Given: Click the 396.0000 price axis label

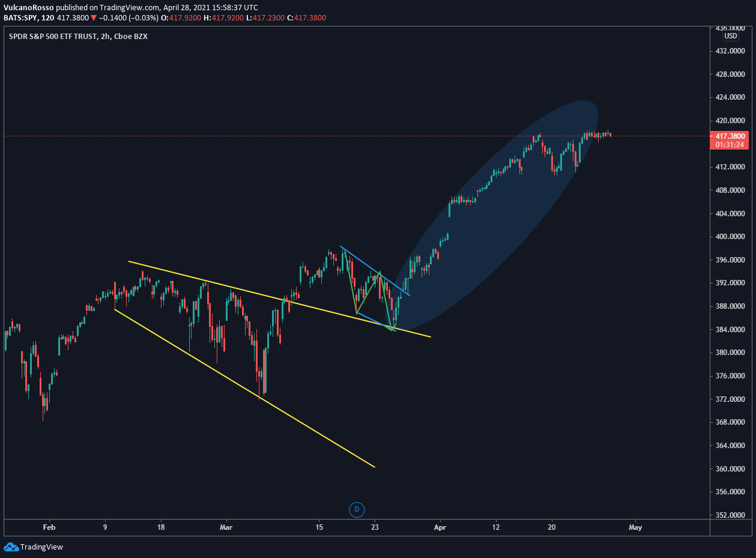Looking at the screenshot, I should tap(731, 260).
